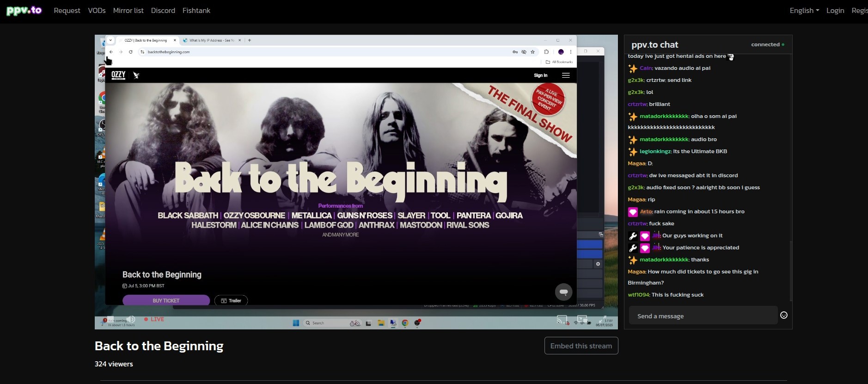
Task: Open tab search chevron in streamed Chrome
Action: coord(110,40)
